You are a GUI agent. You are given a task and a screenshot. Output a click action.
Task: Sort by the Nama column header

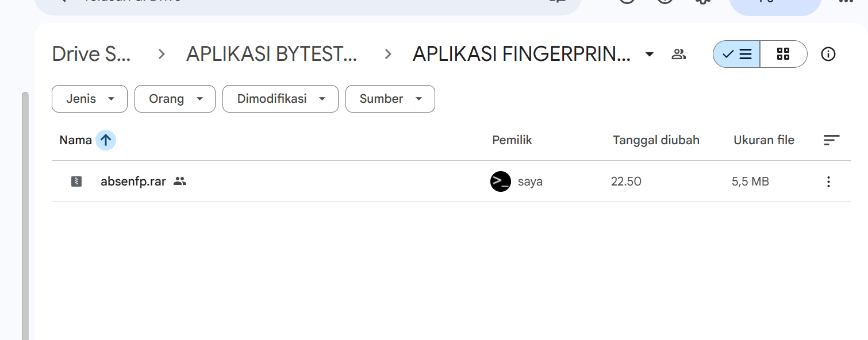(76, 140)
